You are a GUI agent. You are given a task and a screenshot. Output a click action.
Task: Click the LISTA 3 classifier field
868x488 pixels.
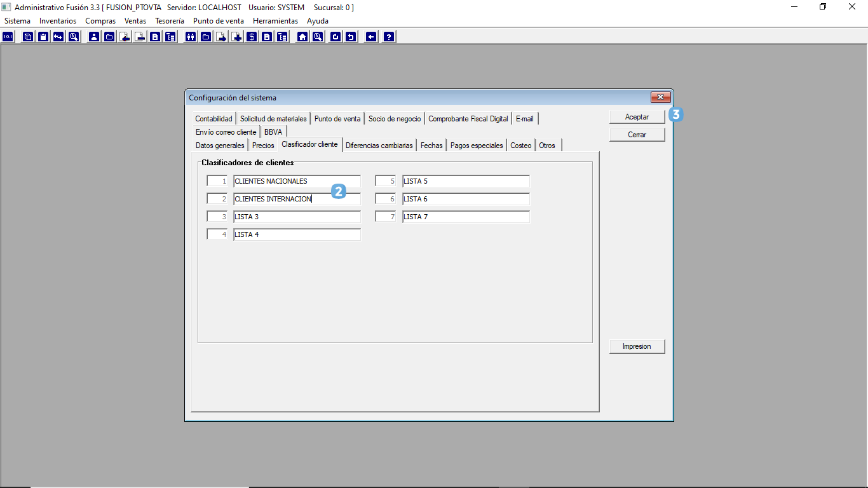[x=297, y=217]
